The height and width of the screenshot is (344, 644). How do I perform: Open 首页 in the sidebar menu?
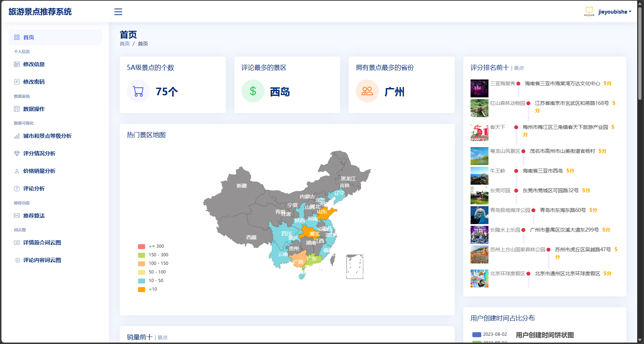(55, 37)
